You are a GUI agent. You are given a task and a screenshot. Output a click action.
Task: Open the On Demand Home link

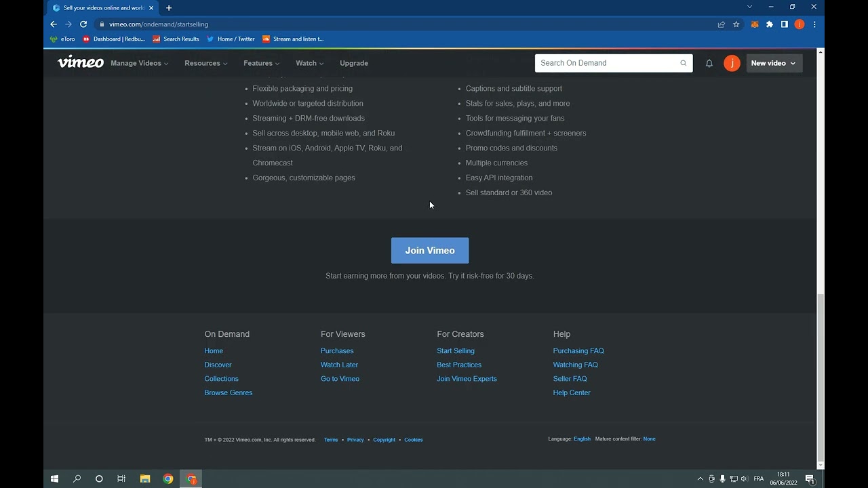214,350
